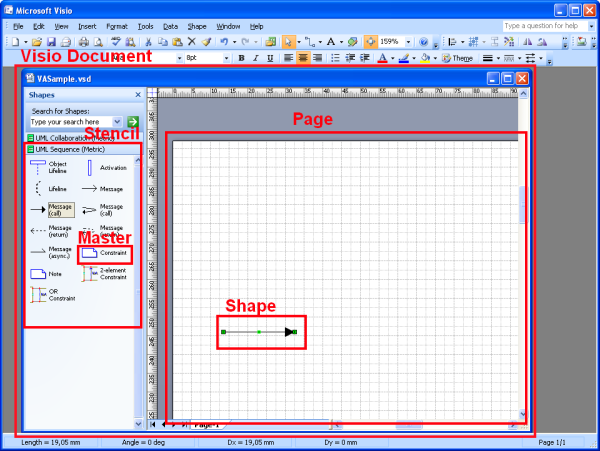Open the font name dropdown arrow
Screen dimensions: 600x451
click(179, 58)
